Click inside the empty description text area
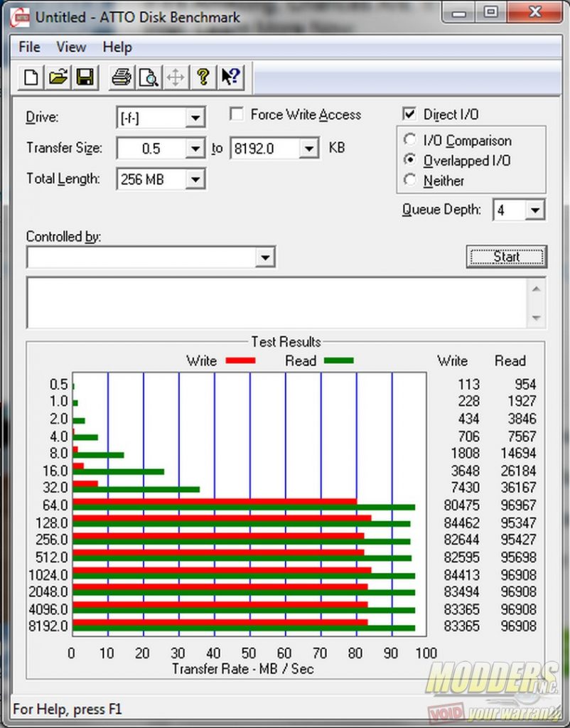Image resolution: width=570 pixels, height=728 pixels. click(276, 302)
